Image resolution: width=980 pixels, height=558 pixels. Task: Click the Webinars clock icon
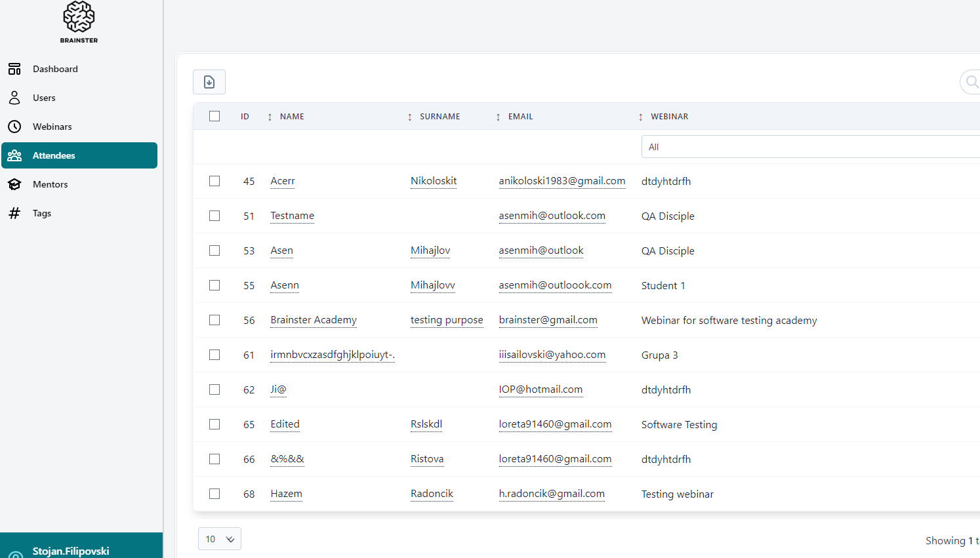coord(14,127)
